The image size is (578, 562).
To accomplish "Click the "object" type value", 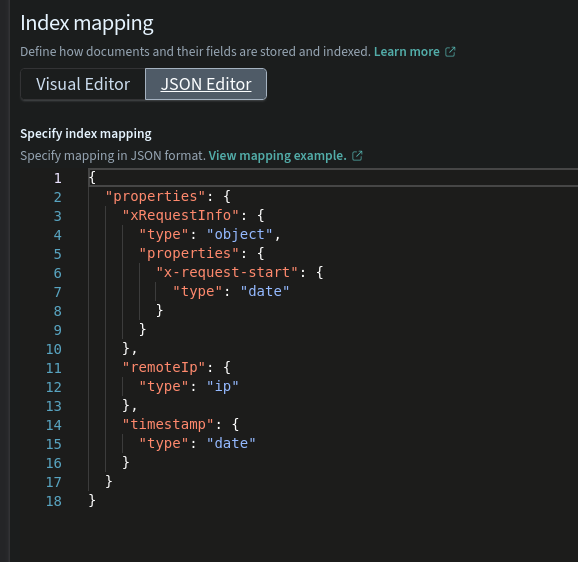I will pyautogui.click(x=239, y=234).
